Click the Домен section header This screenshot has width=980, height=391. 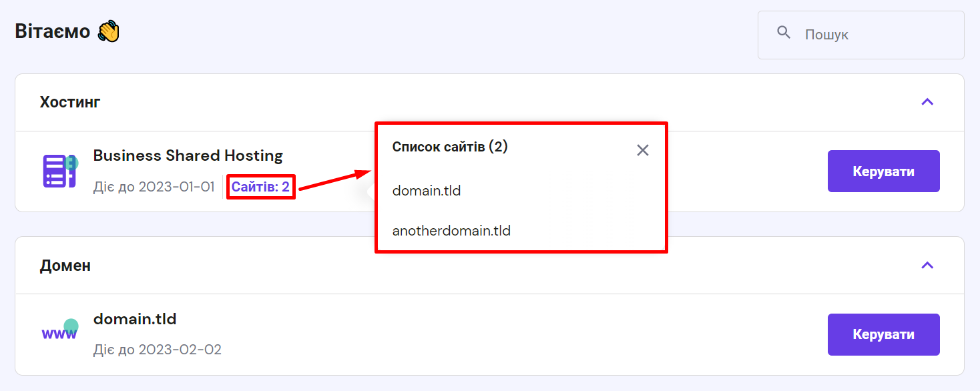coord(65,265)
